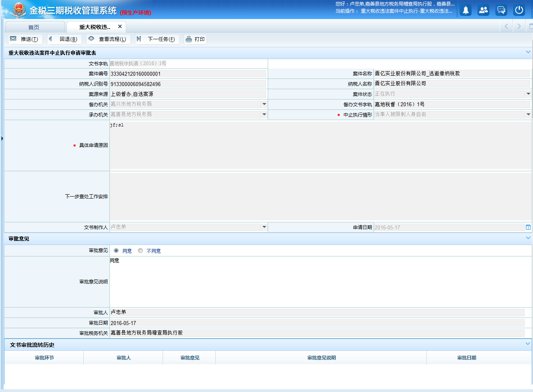This screenshot has height=392, width=533.
Task: Open the users group icon
Action: pos(483,10)
